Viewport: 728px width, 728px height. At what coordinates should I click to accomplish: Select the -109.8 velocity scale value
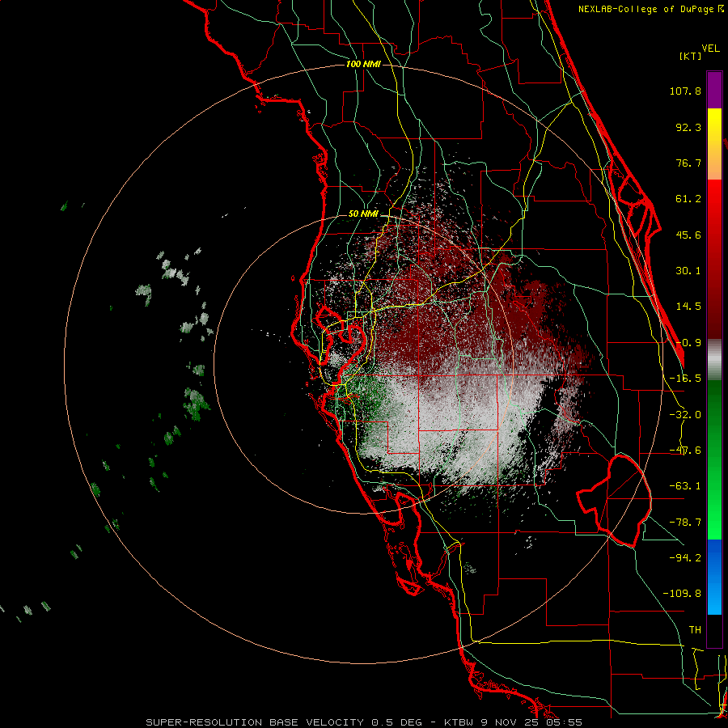tap(682, 594)
